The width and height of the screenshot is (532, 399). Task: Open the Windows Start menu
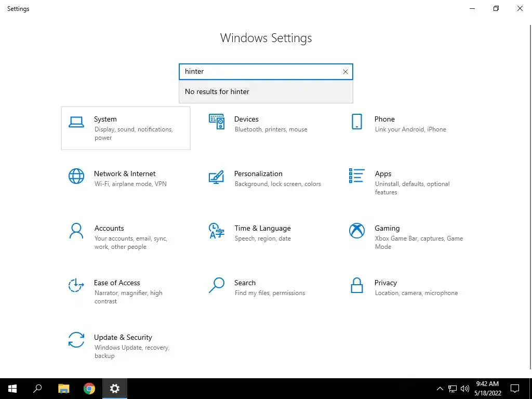click(12, 389)
